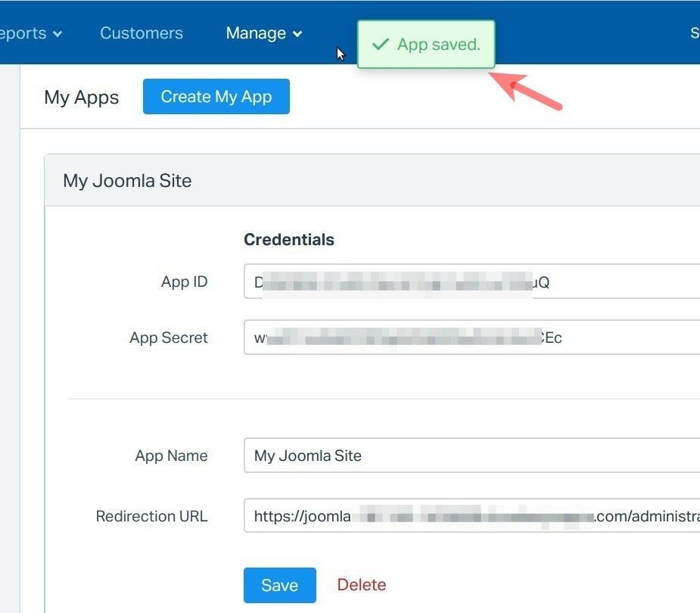Click the My Joomla Site panel header

(127, 181)
